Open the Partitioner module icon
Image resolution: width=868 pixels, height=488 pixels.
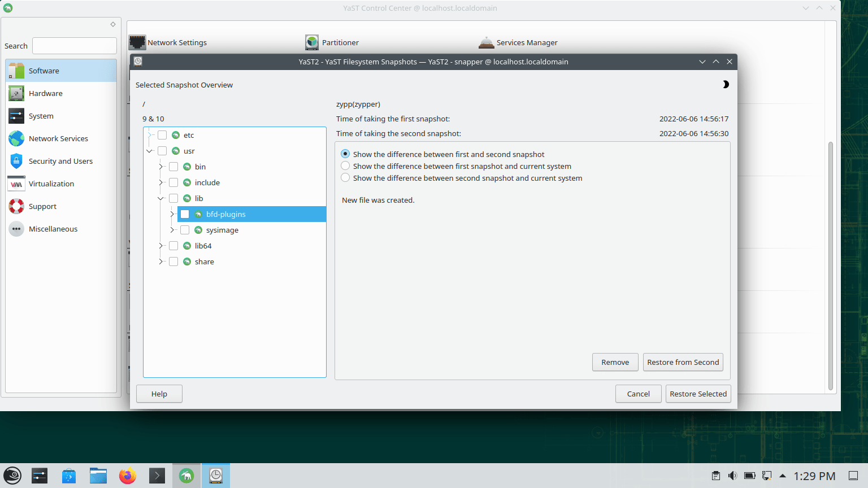pyautogui.click(x=312, y=42)
